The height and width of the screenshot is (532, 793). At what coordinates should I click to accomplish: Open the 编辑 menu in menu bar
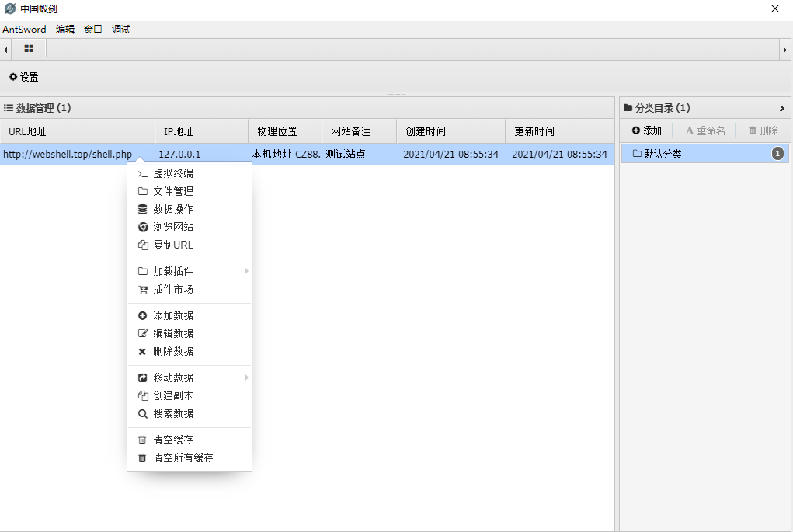point(65,30)
